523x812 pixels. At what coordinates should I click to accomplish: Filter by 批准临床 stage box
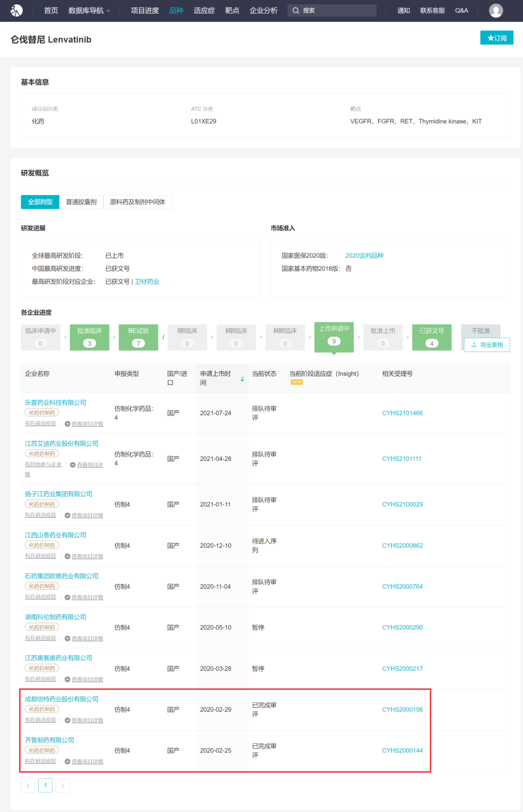pyautogui.click(x=90, y=337)
